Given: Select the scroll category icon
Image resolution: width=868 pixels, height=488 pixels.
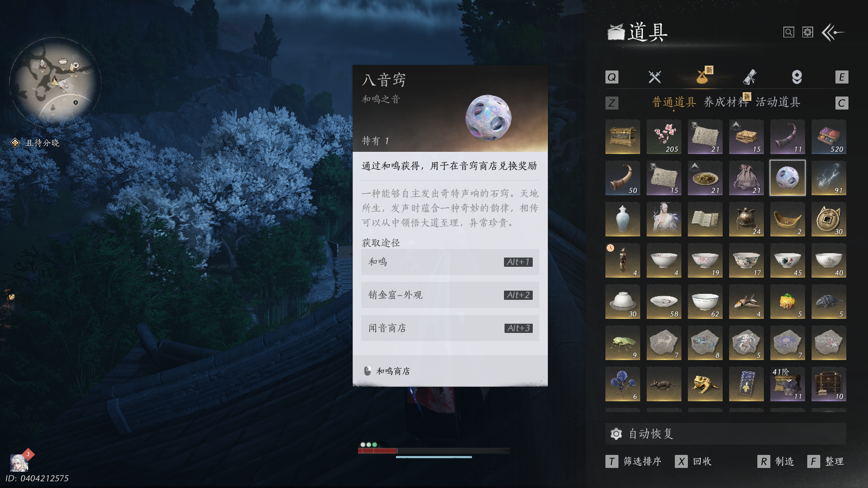Looking at the screenshot, I should tap(750, 77).
